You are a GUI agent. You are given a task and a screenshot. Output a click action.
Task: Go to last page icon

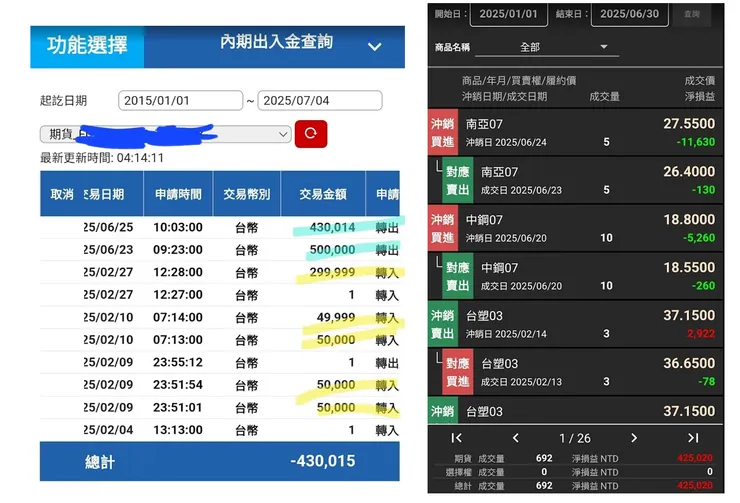click(693, 438)
